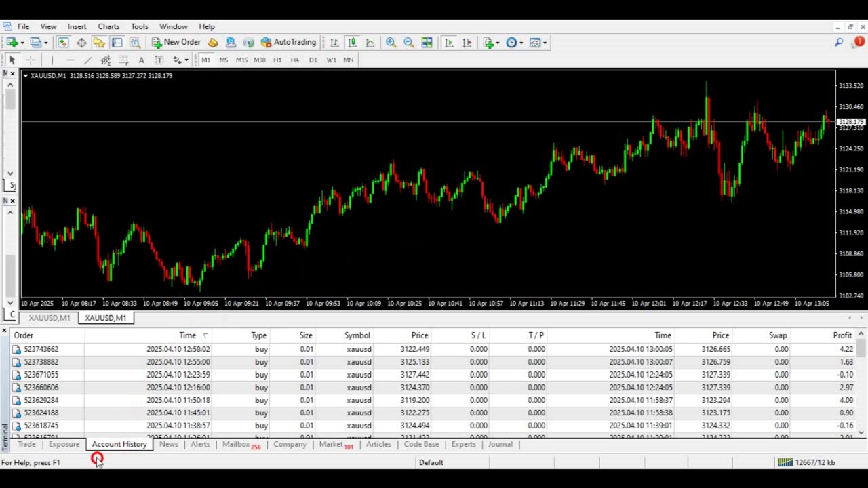The height and width of the screenshot is (488, 868).
Task: Switch chart to bar chart style
Action: point(334,43)
